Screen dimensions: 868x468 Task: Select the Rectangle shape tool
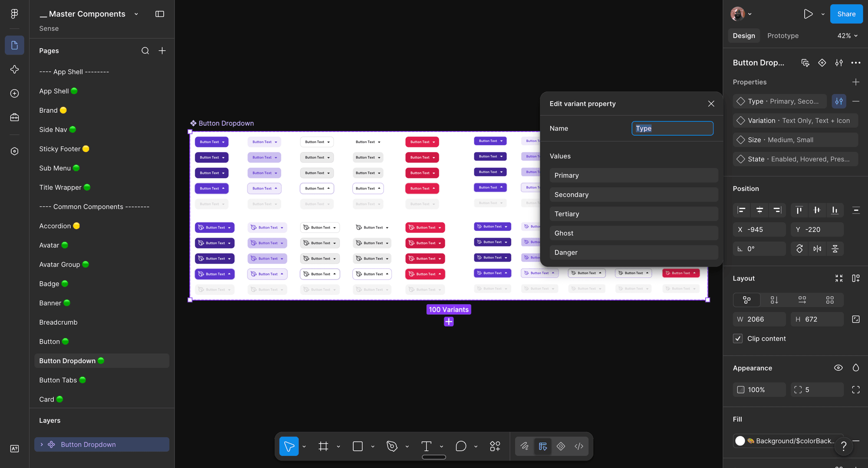tap(358, 446)
